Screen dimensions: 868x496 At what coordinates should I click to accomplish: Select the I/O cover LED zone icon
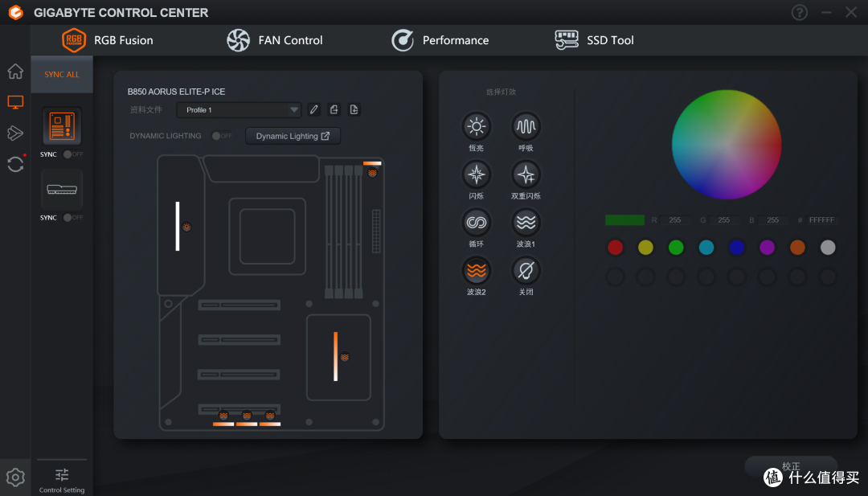[x=186, y=227]
